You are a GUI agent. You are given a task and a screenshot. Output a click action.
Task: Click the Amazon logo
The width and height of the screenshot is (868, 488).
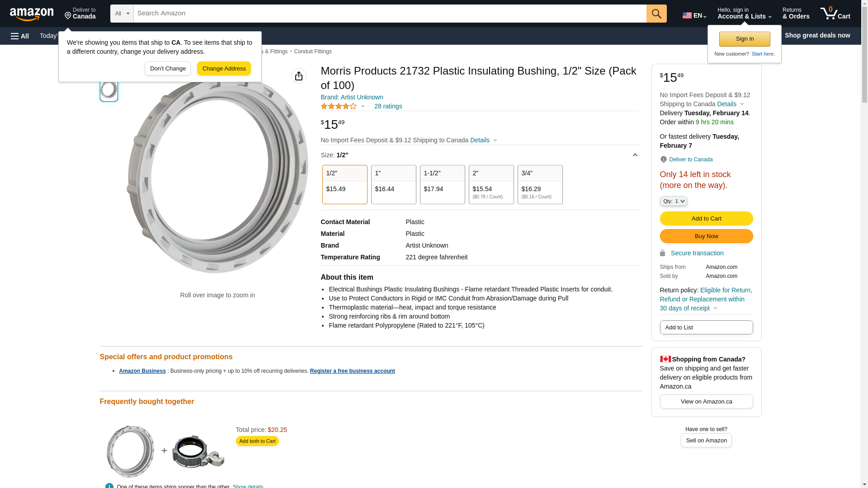[x=32, y=14]
